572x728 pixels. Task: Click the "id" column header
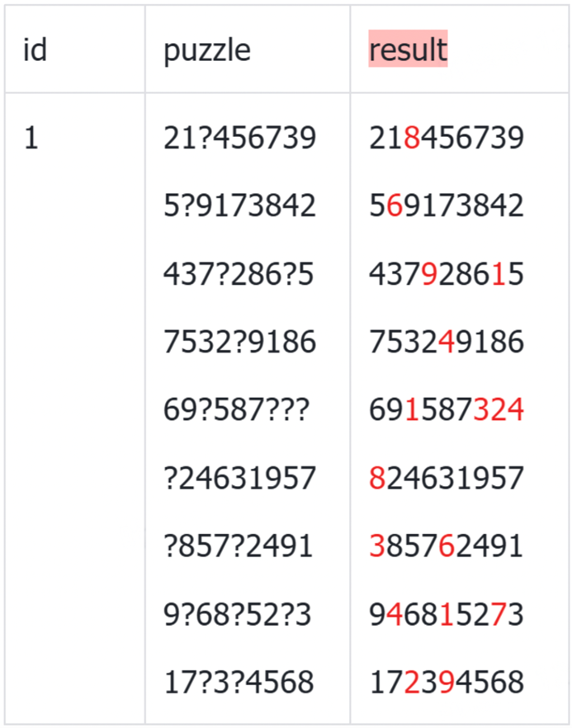click(35, 50)
